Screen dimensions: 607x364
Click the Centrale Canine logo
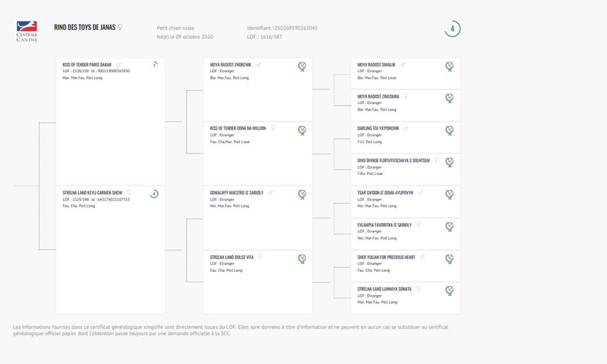(x=27, y=31)
